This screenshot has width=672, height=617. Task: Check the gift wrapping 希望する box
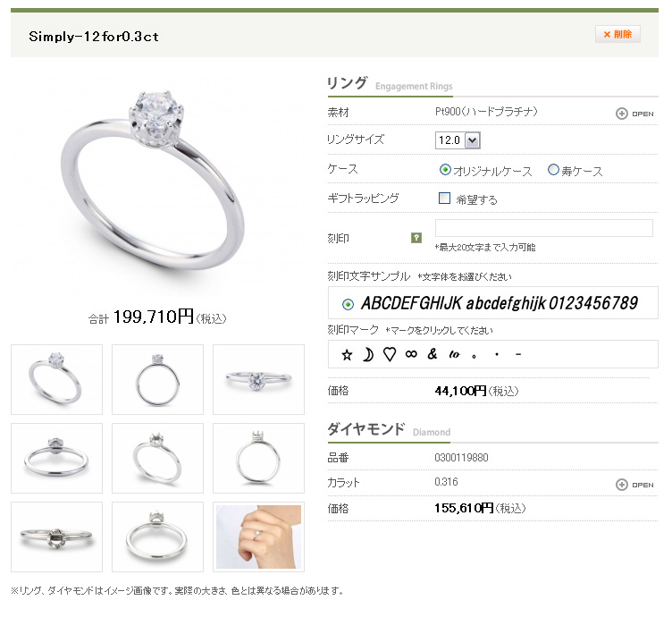[x=444, y=199]
